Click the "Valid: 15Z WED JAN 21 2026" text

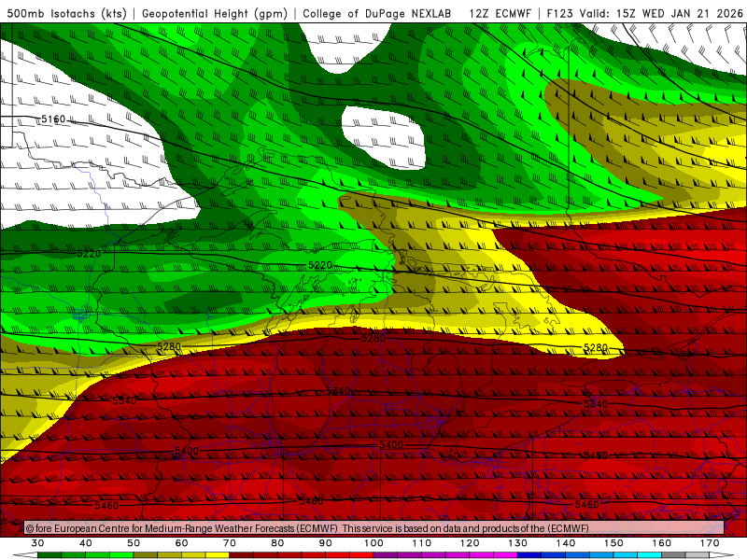[660, 13]
